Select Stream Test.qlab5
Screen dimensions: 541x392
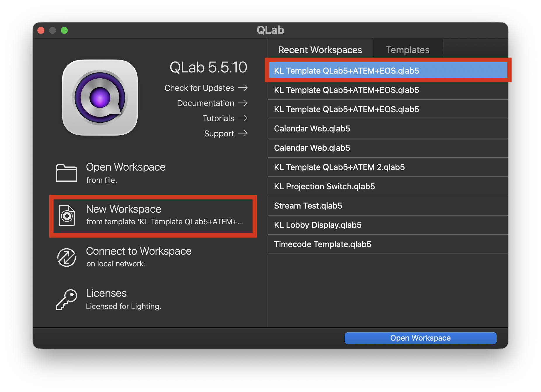point(388,206)
